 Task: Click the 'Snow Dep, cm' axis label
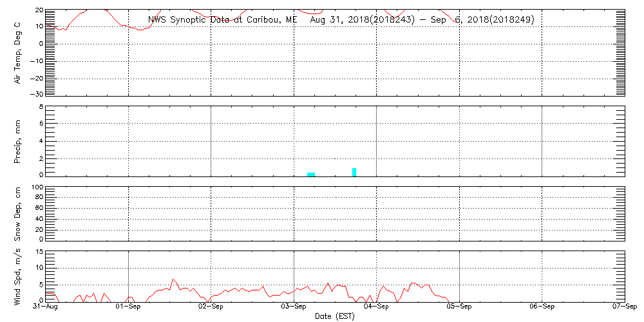(x=18, y=213)
